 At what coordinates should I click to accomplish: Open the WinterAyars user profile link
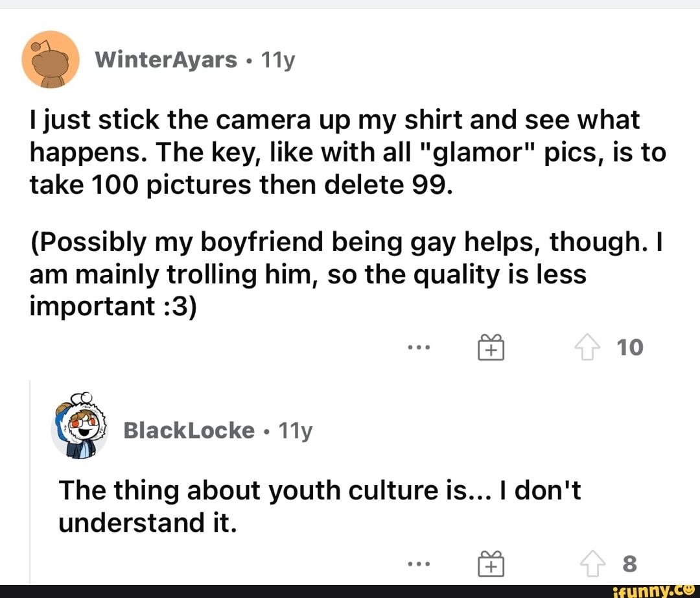(x=166, y=60)
